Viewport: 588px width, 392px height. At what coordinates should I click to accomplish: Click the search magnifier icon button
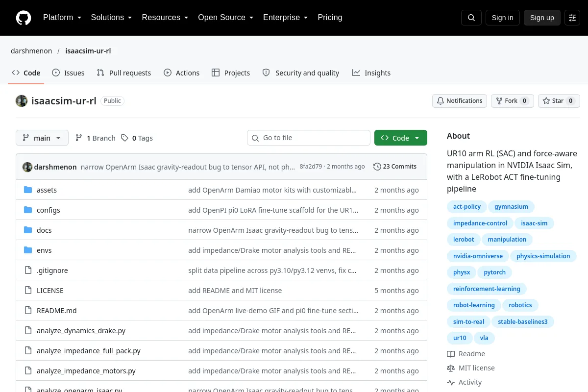[x=471, y=18]
